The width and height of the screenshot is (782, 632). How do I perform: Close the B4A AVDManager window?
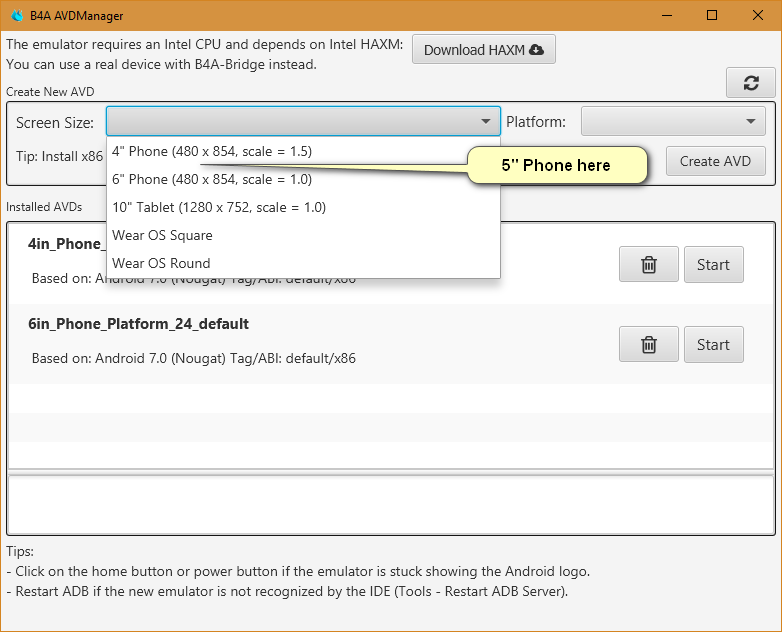pos(758,15)
